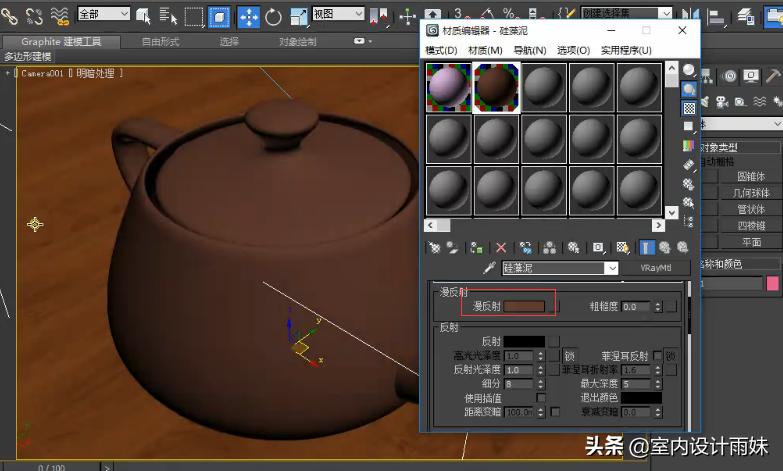Click the Backlight icon in material editor sidebar

pos(689,89)
